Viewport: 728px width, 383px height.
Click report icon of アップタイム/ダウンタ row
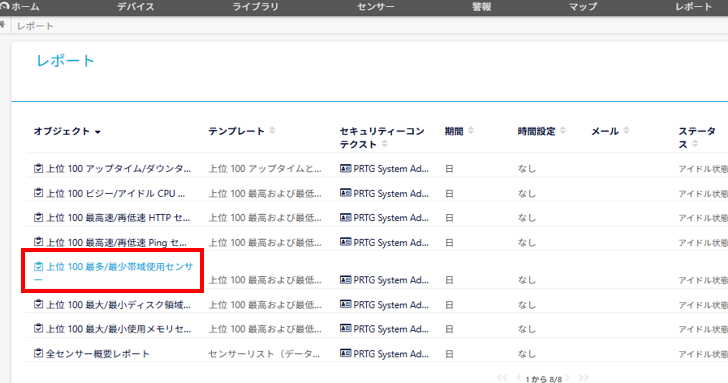coord(39,168)
